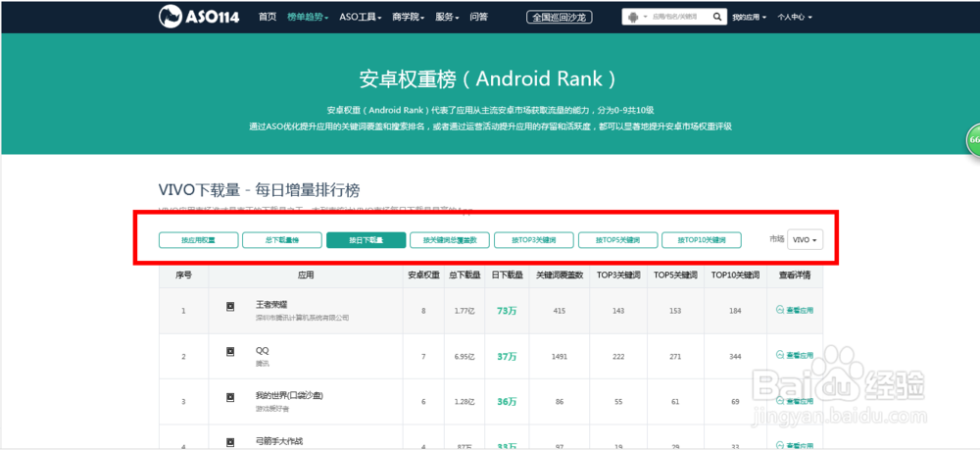Click 查看应用 link for 王者荣耀
This screenshot has width=980, height=450.
pyautogui.click(x=795, y=310)
